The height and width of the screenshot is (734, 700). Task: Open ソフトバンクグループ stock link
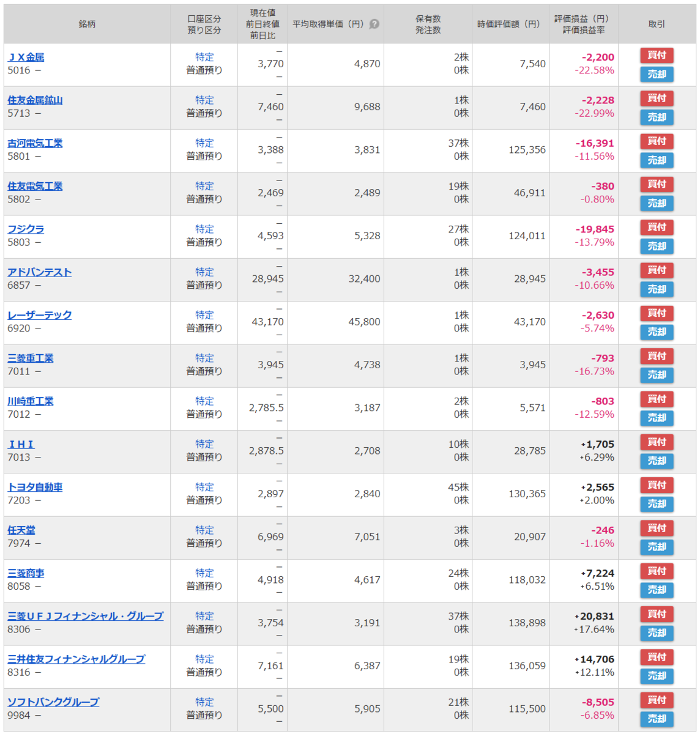click(x=53, y=702)
